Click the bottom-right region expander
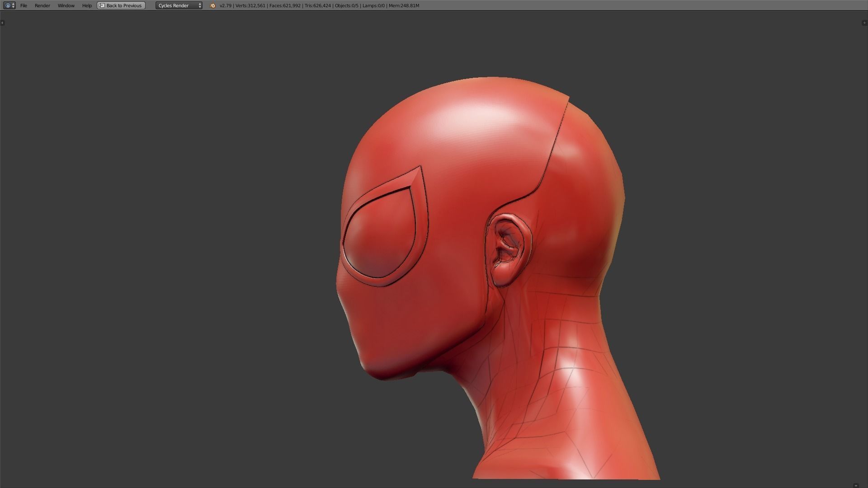The image size is (868, 488). click(856, 485)
